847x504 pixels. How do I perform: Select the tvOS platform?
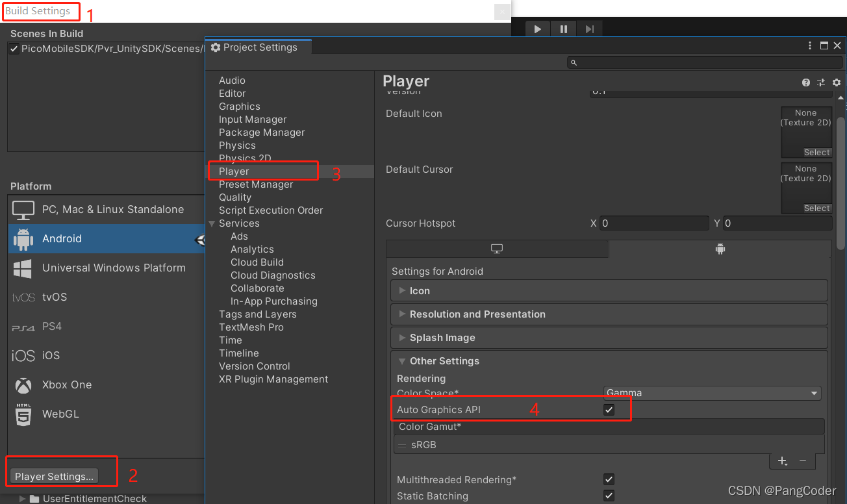tap(107, 297)
